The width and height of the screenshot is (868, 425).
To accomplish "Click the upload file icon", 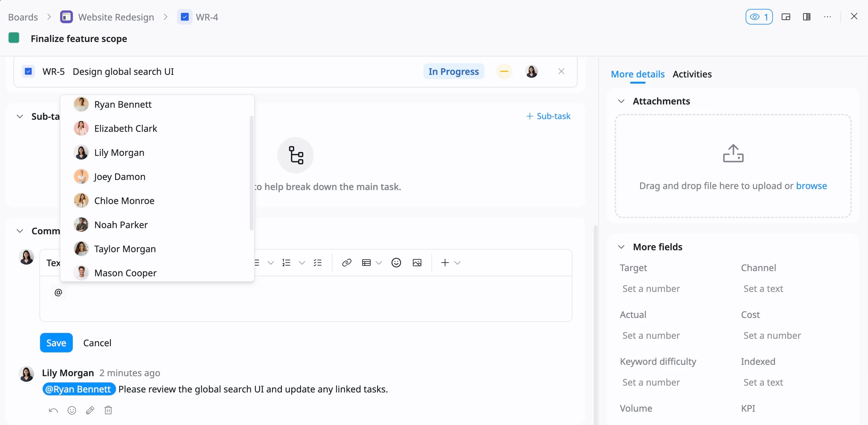I will 733,154.
